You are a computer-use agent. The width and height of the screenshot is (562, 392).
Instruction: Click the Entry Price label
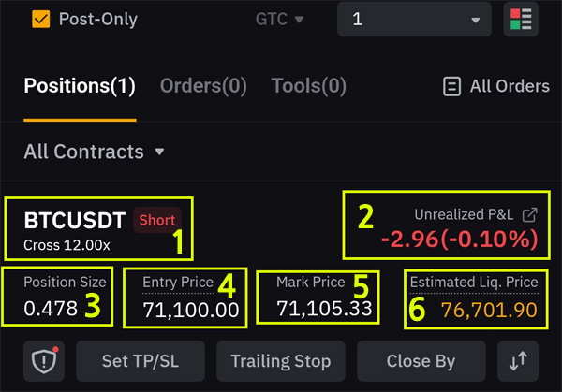pyautogui.click(x=178, y=283)
